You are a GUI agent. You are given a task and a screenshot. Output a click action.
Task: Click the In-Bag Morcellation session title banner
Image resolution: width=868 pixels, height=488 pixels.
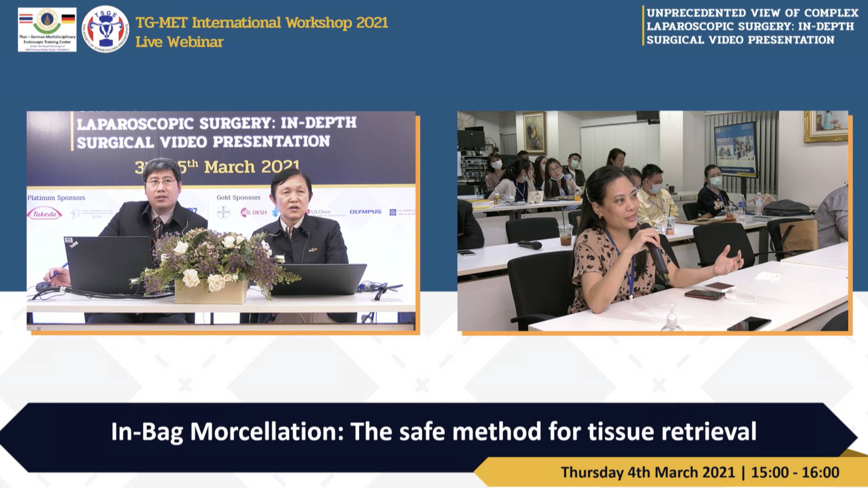433,431
